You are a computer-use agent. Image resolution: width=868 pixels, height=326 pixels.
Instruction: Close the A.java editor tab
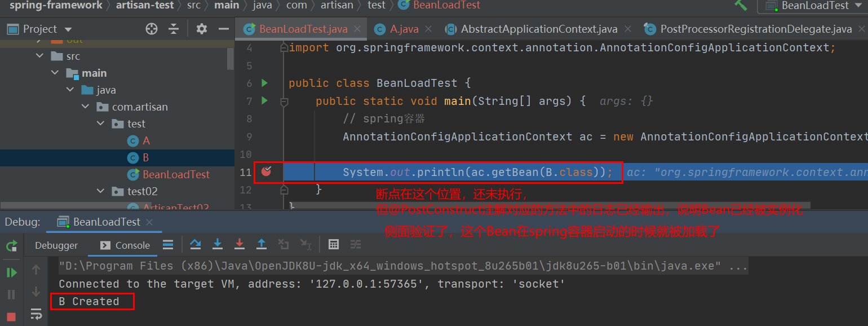pyautogui.click(x=429, y=29)
